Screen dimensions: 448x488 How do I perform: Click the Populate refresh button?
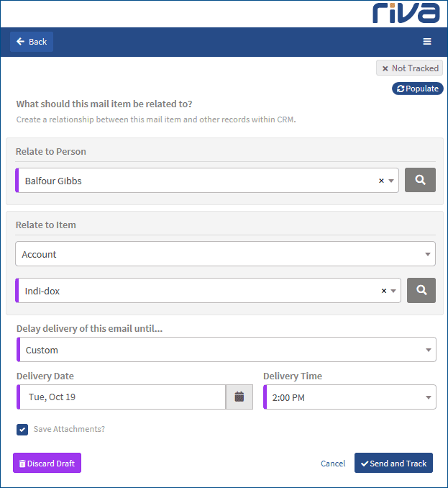point(417,89)
